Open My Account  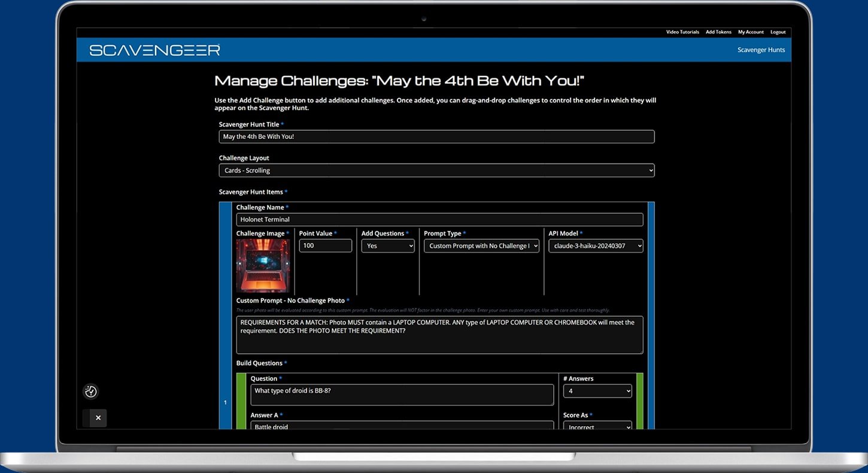tap(751, 32)
